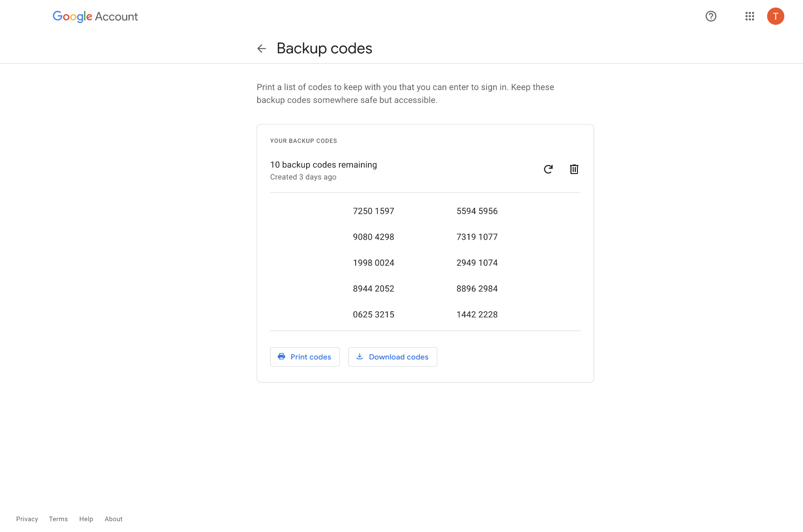This screenshot has height=532, width=803.
Task: Click the back arrow beside Backup codes
Action: [261, 49]
